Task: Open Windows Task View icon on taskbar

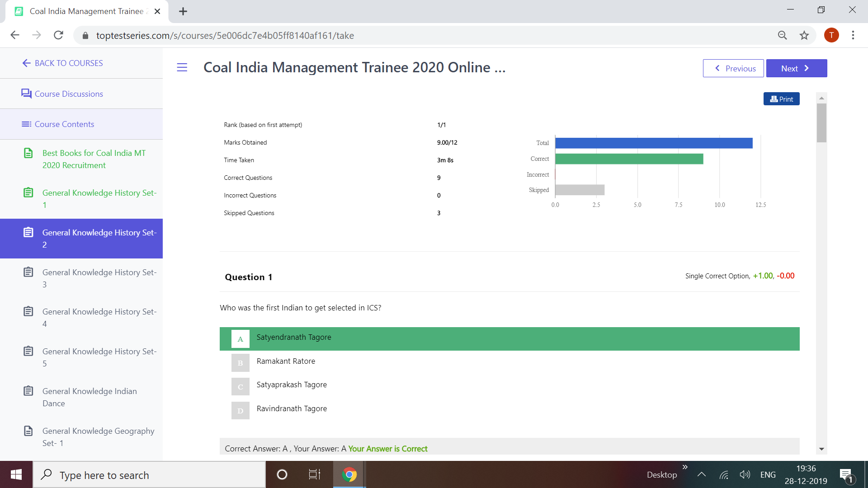Action: pos(314,474)
